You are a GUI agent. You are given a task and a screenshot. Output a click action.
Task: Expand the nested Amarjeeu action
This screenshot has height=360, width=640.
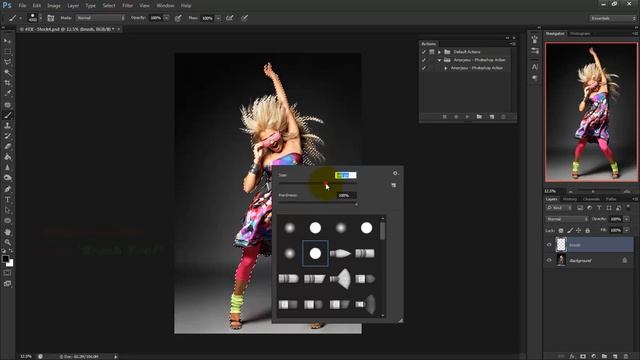(446, 68)
